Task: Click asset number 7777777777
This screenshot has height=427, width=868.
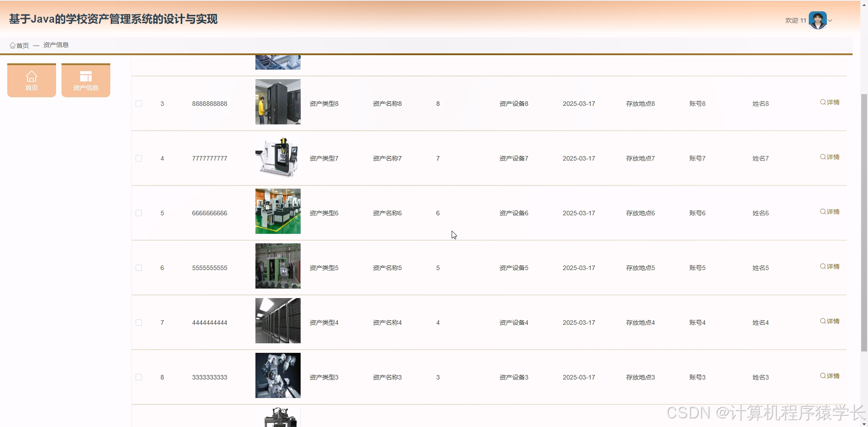Action: point(210,158)
